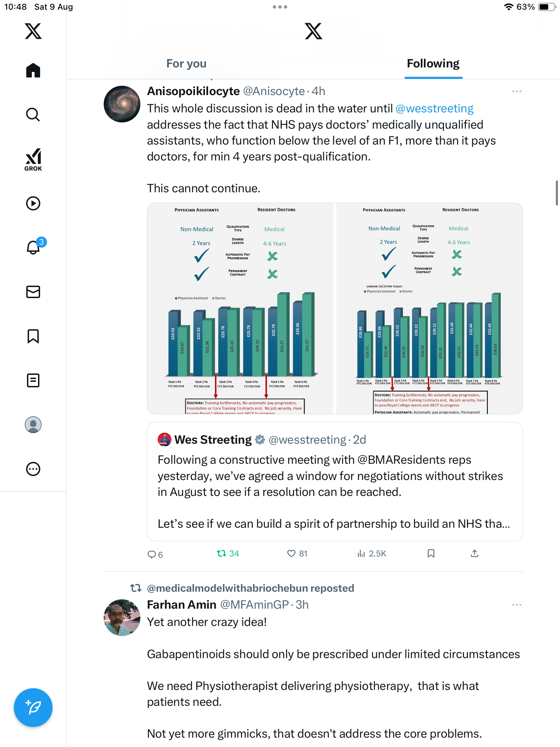Open the left pay comparison chart image
The image size is (560, 747).
(241, 308)
